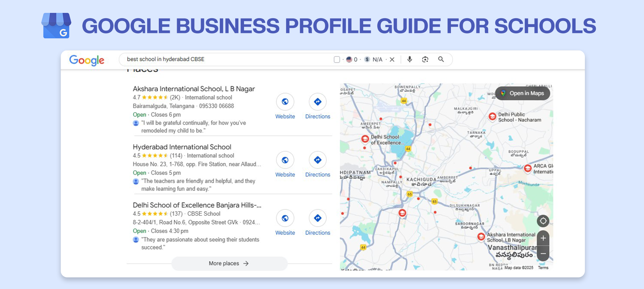Viewport: 644px width, 289px height.
Task: Click Website link for Delhi School of Excellence
Action: pos(285,233)
